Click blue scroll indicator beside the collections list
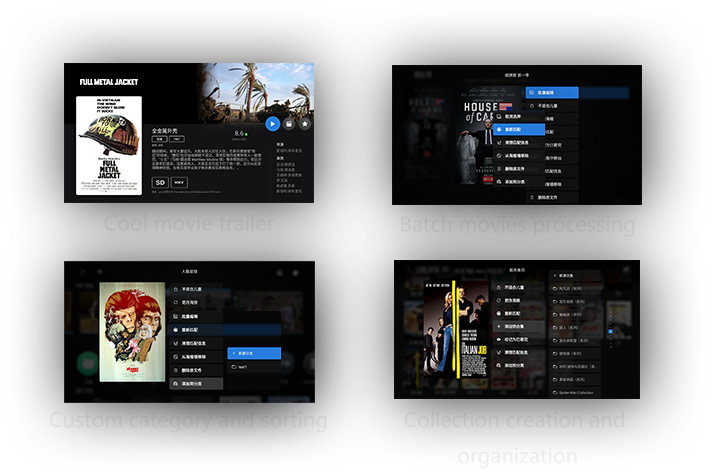713x475 pixels. pos(610,331)
